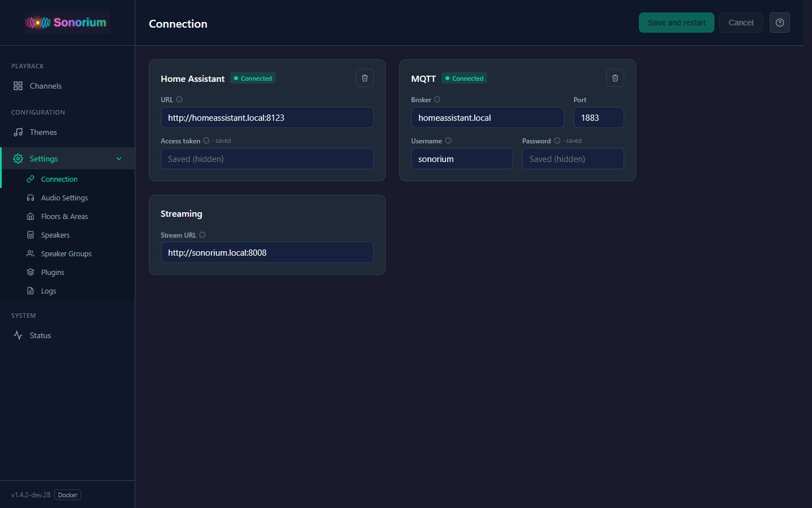The image size is (812, 508).
Task: Click the Channels grid icon in sidebar
Action: (x=18, y=86)
